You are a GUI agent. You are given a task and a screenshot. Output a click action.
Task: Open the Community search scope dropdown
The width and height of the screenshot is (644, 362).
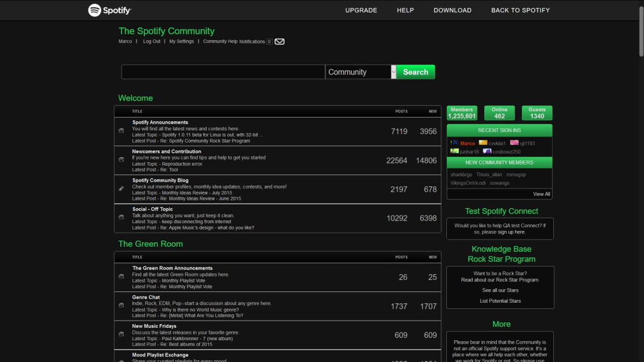coord(361,72)
